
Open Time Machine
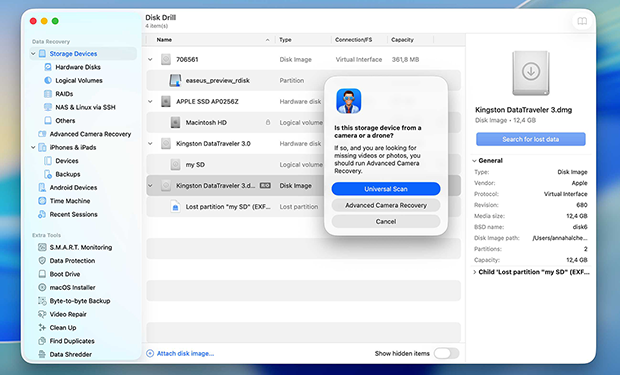click(70, 201)
